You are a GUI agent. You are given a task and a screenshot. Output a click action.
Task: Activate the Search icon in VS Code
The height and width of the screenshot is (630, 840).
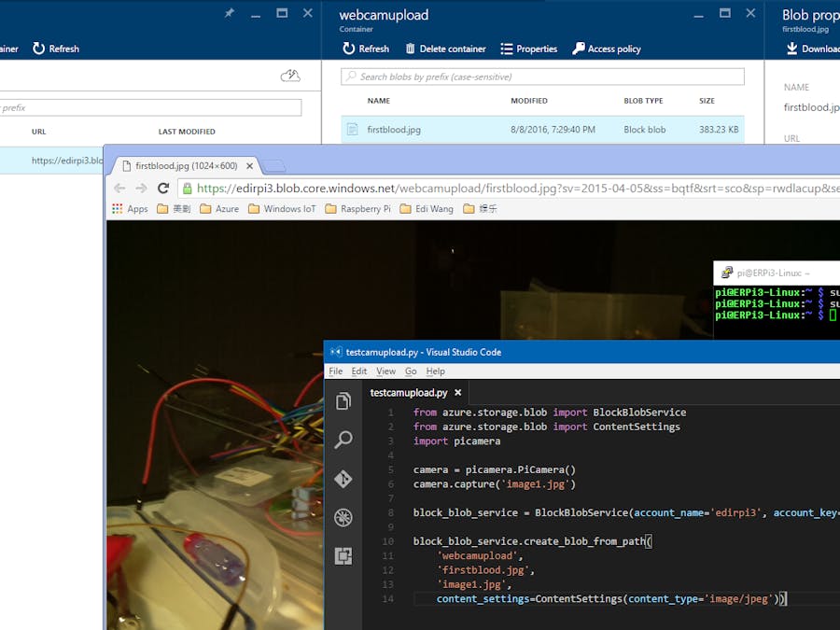[343, 440]
